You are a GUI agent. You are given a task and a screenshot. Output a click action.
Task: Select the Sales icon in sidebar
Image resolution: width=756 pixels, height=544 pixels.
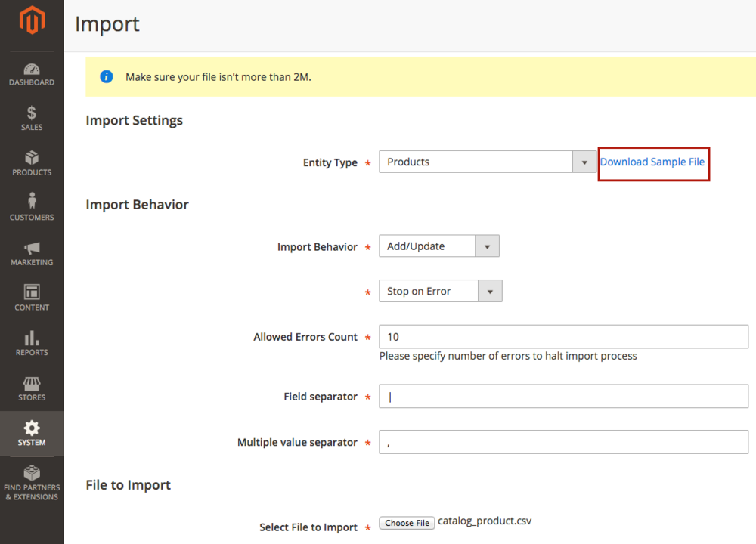point(31,117)
